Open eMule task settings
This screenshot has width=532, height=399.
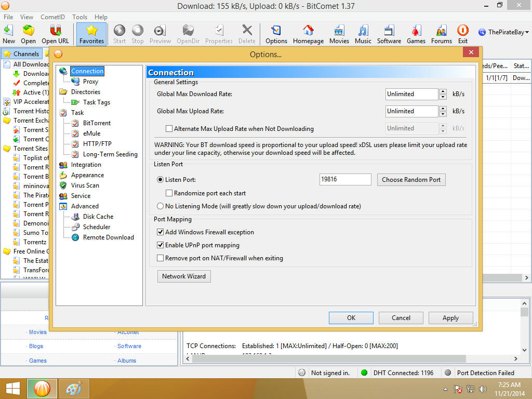click(91, 134)
